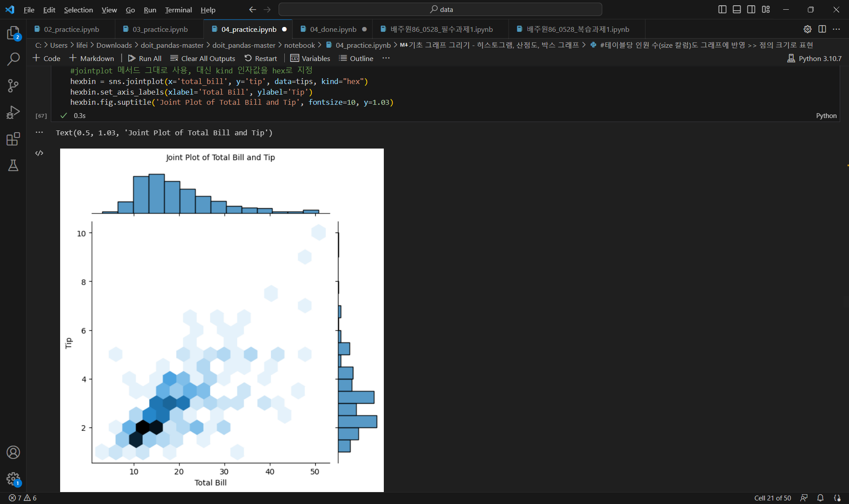
Task: Open the Source Control view
Action: (x=13, y=85)
